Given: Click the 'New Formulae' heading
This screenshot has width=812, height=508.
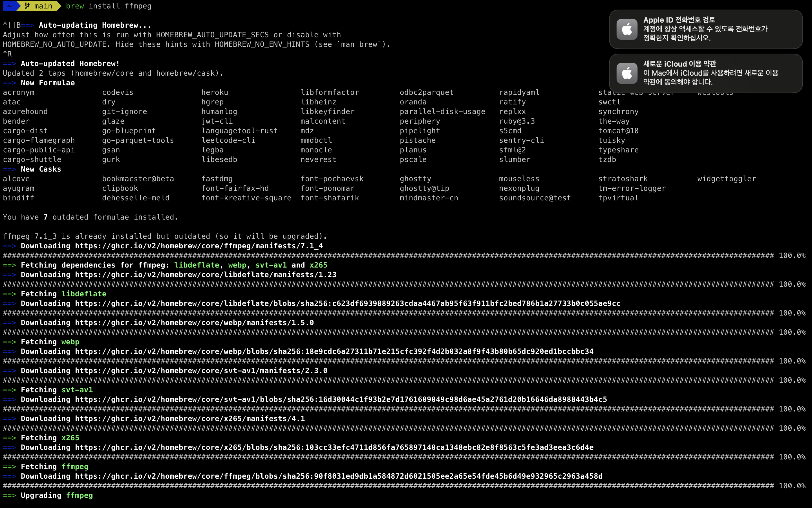Looking at the screenshot, I should [x=48, y=83].
